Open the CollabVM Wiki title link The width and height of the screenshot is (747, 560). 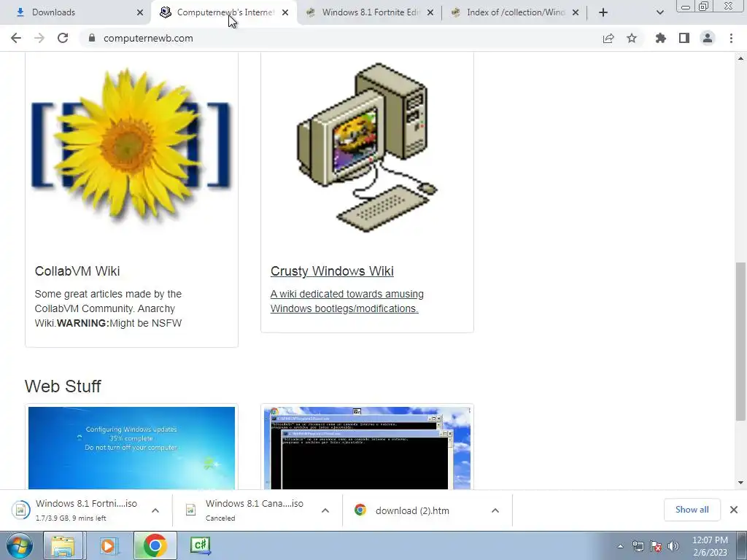(77, 271)
